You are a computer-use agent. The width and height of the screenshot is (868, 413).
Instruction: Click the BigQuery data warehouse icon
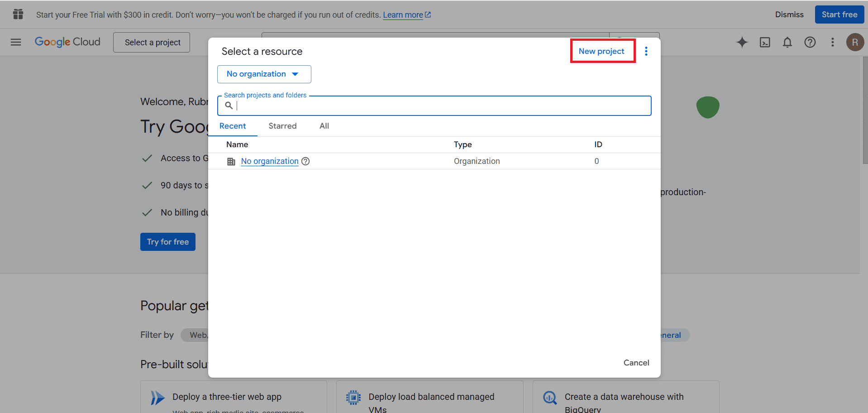pyautogui.click(x=550, y=398)
